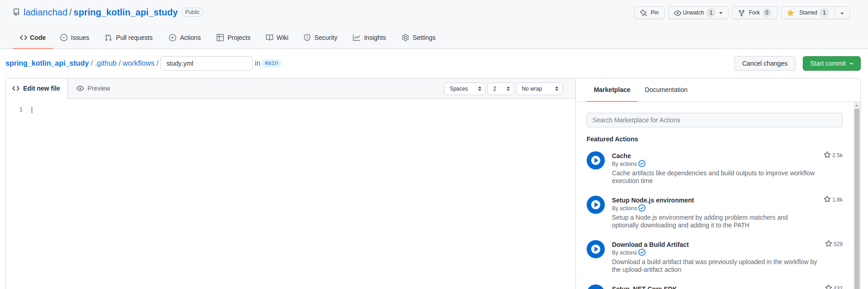
Task: Navigate to .github folder breadcrumb
Action: point(106,63)
